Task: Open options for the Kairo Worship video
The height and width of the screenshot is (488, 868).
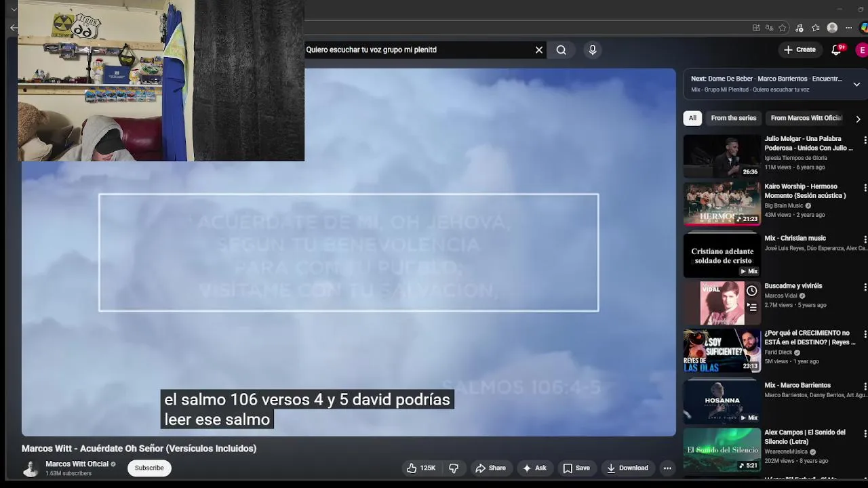Action: click(865, 187)
